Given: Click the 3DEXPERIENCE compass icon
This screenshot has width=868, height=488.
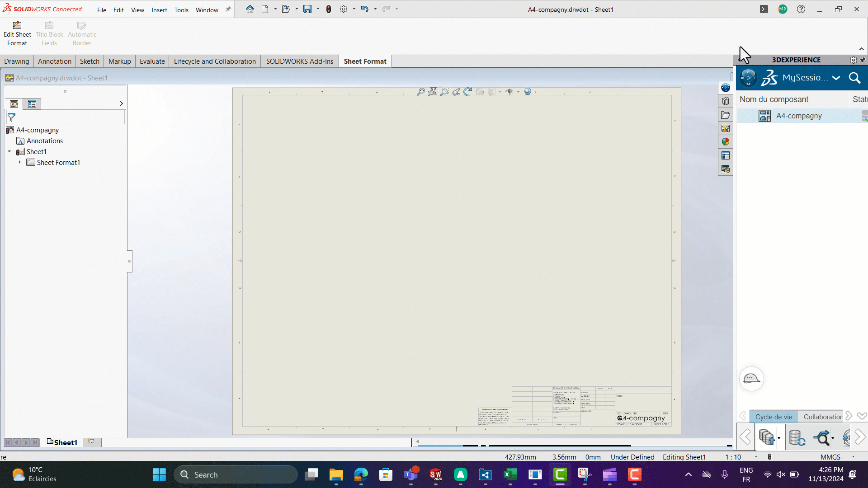Looking at the screenshot, I should [748, 78].
